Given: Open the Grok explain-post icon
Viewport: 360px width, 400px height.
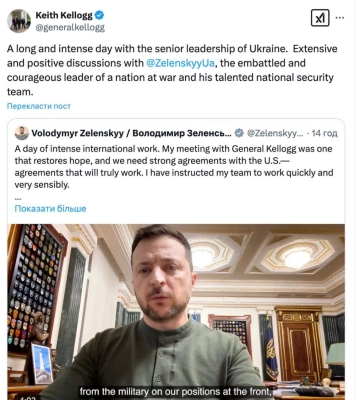Looking at the screenshot, I should (320, 18).
